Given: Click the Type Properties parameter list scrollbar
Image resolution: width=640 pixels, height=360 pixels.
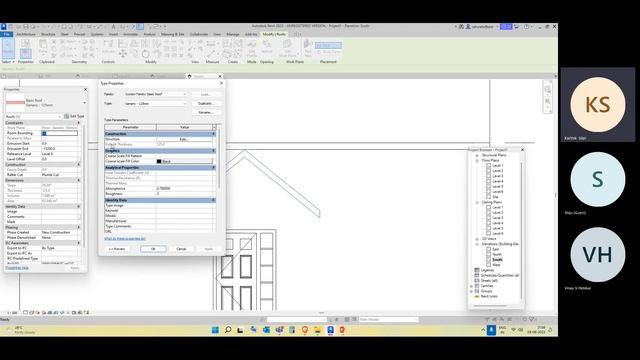Looking at the screenshot, I should [x=219, y=158].
